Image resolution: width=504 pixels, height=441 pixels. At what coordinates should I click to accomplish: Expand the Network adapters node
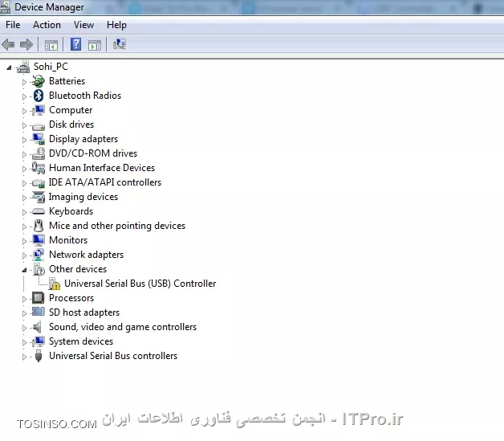pos(24,255)
